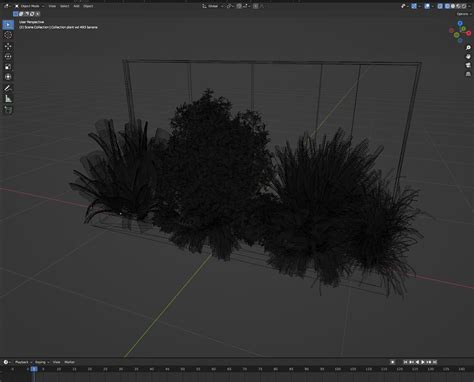Switch perspective/orthographic view icon
Screen dimensions: 474x382
coord(468,74)
